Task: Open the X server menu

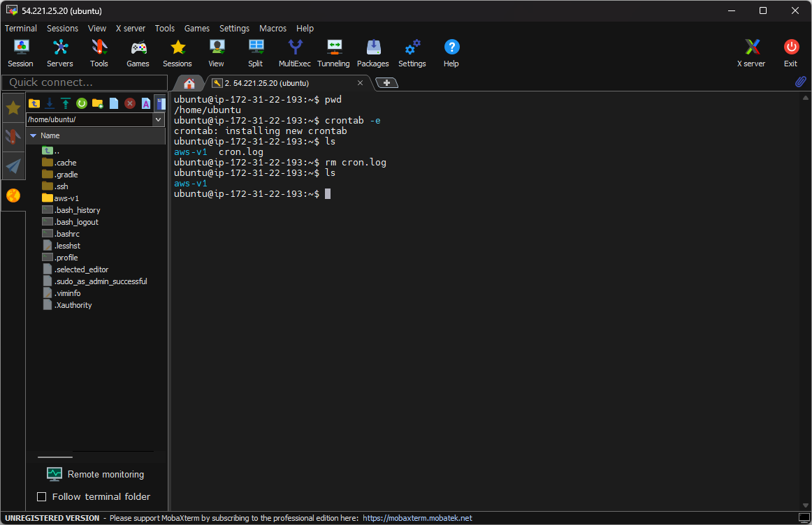Action: click(131, 29)
